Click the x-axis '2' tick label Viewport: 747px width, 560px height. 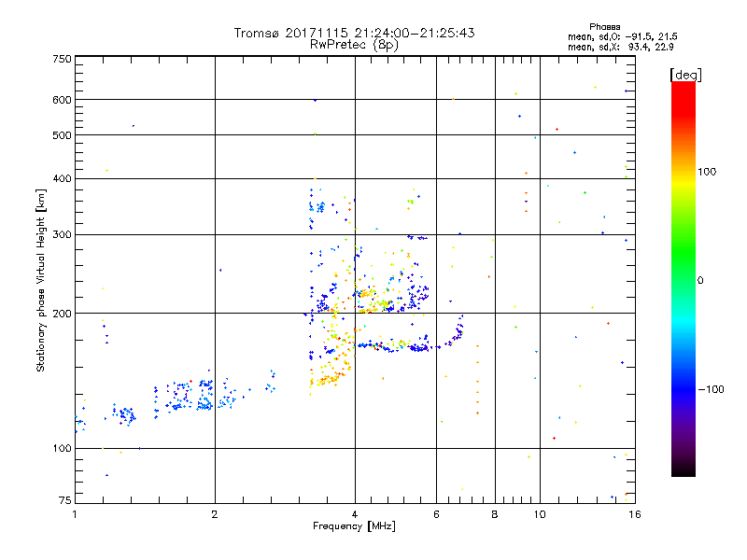[215, 514]
